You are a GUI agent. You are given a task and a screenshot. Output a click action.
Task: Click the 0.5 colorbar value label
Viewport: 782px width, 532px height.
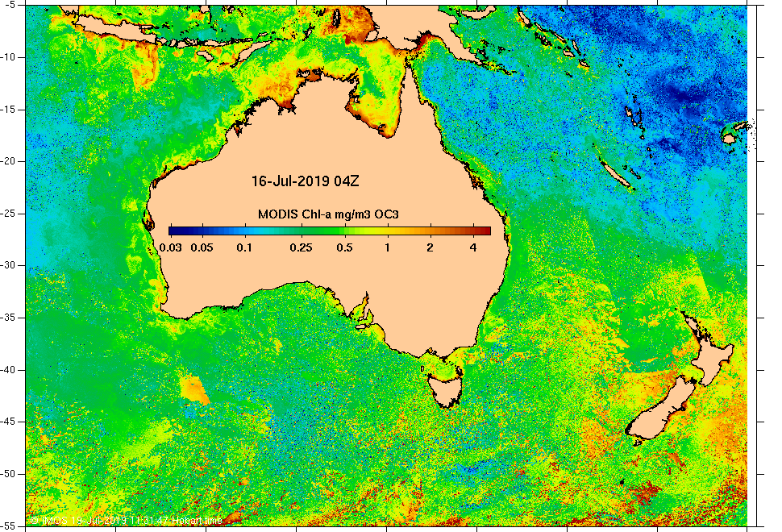[x=344, y=247]
